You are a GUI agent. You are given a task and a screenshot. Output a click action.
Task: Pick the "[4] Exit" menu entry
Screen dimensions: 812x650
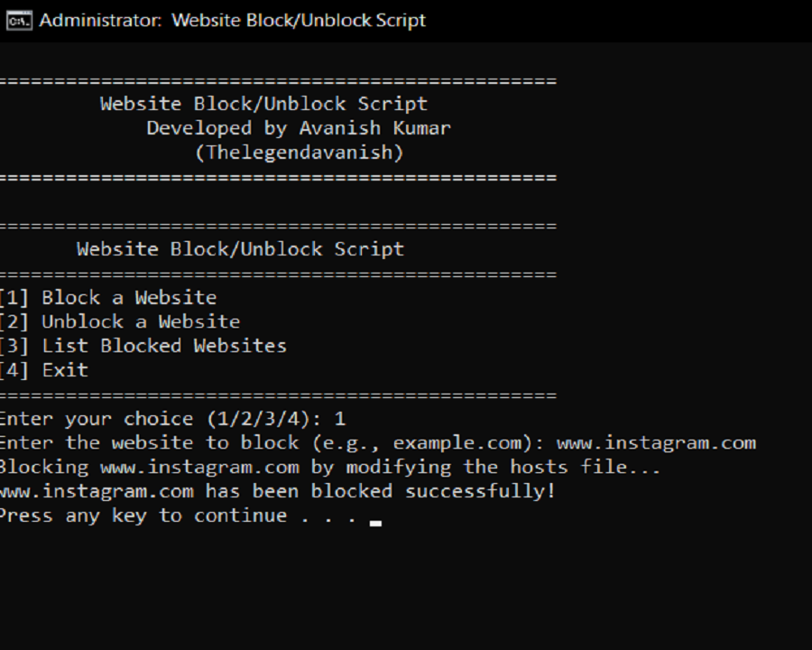click(44, 370)
